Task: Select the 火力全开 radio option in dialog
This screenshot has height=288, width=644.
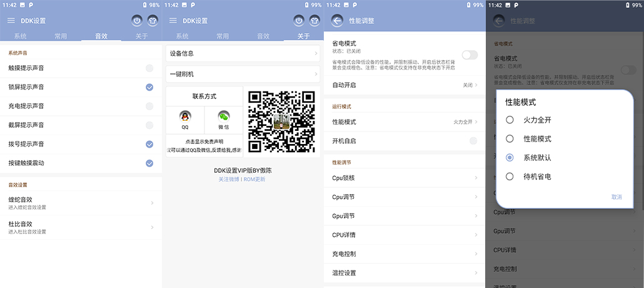Action: [x=510, y=120]
